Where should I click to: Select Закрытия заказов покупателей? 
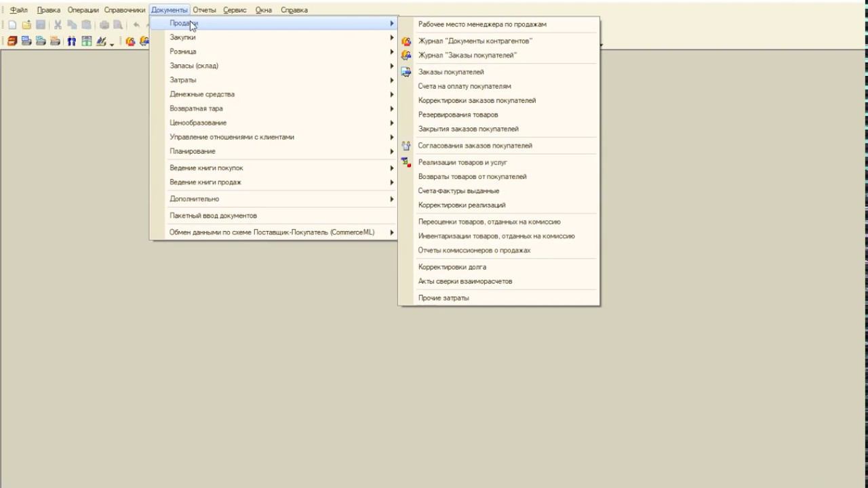click(499, 129)
